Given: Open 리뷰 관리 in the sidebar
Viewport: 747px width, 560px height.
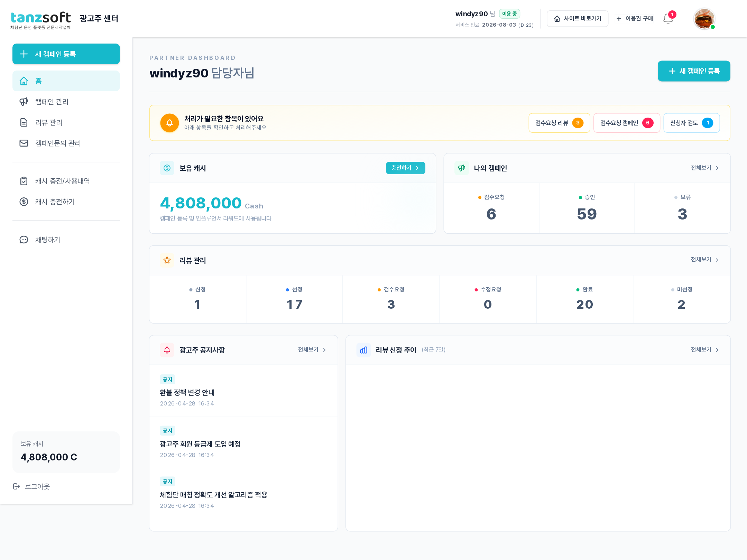Looking at the screenshot, I should [x=66, y=122].
